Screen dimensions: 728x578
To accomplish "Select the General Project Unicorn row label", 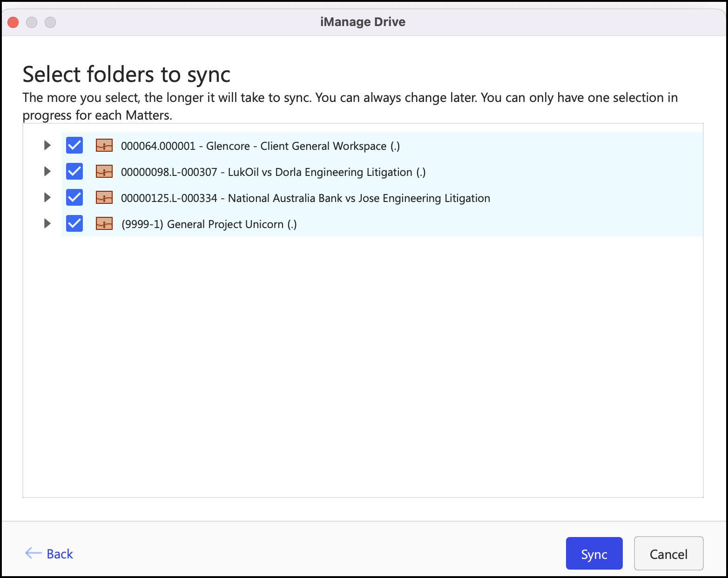I will (x=209, y=224).
